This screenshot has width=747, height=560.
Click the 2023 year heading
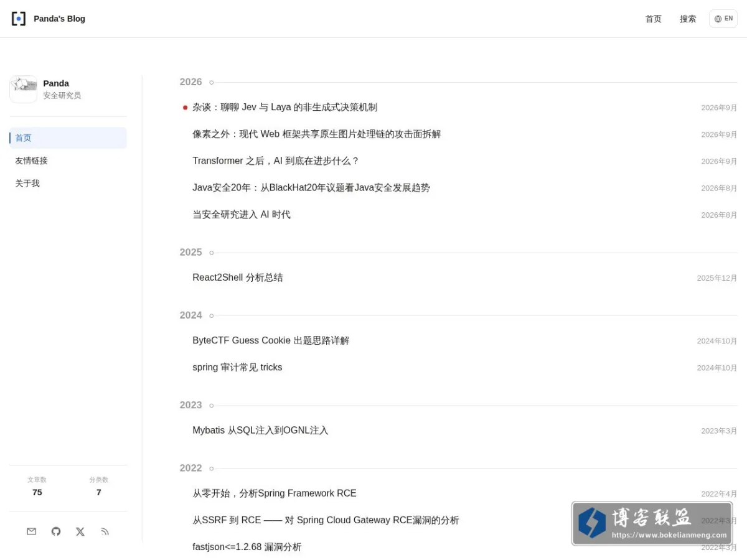190,405
